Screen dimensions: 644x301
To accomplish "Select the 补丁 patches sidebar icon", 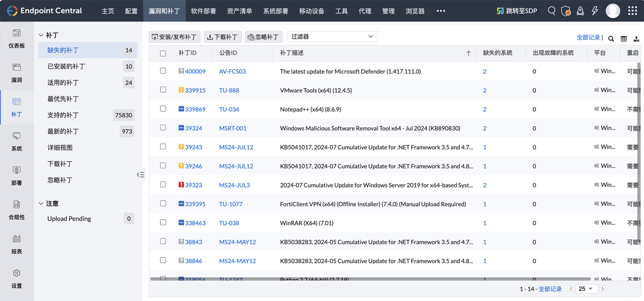I will 17,102.
